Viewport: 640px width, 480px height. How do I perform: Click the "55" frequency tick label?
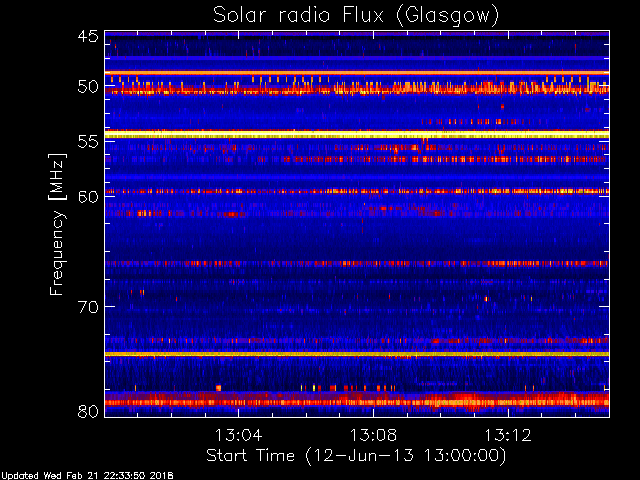coord(88,142)
